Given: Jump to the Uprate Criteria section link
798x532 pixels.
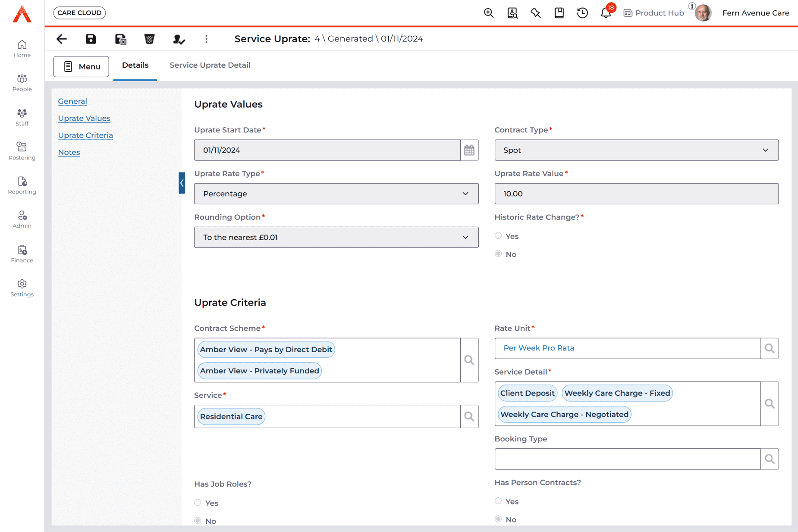Looking at the screenshot, I should point(85,135).
